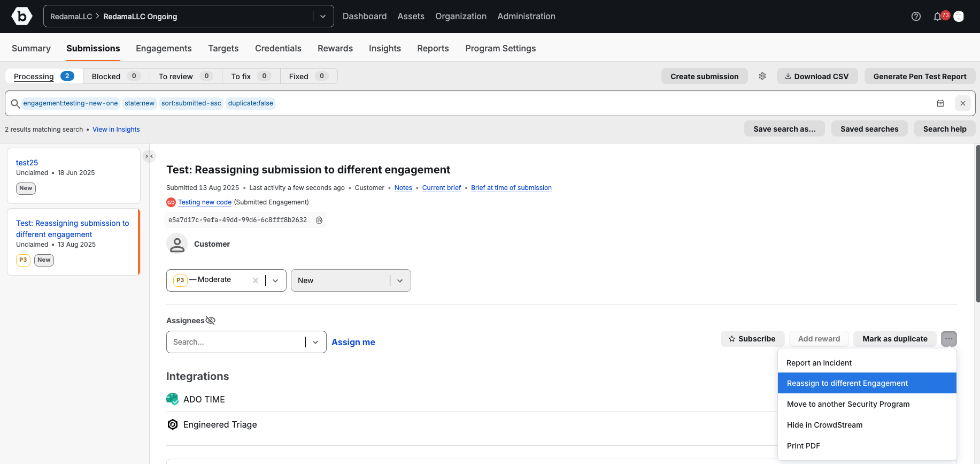Open the notifications bell icon
This screenshot has height=464, width=980.
pos(937,17)
